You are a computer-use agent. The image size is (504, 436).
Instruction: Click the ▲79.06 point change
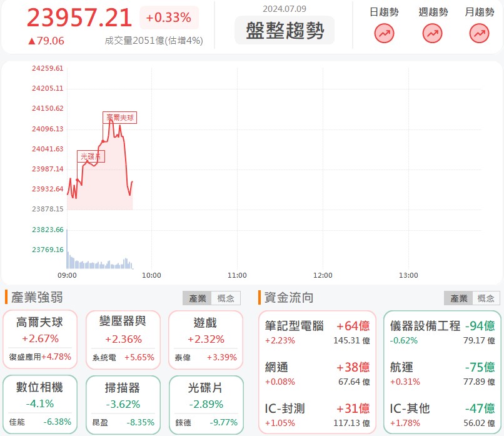pyautogui.click(x=46, y=41)
